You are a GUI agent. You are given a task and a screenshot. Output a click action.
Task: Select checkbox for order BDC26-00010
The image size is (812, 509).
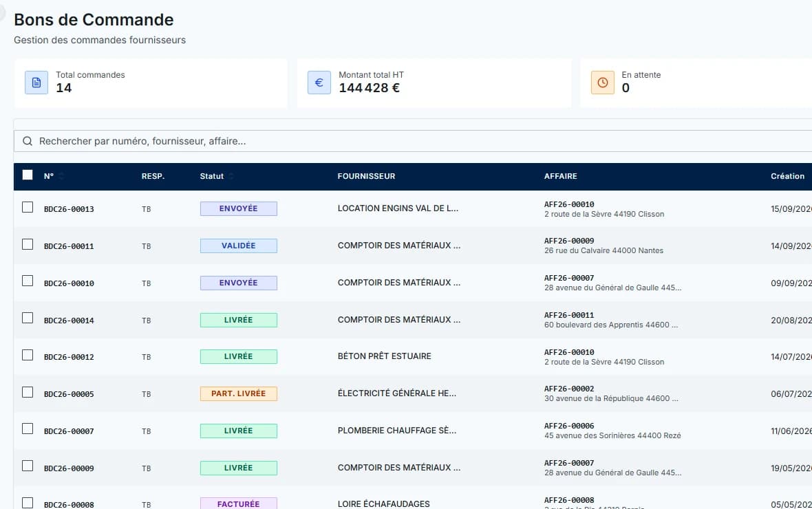28,281
